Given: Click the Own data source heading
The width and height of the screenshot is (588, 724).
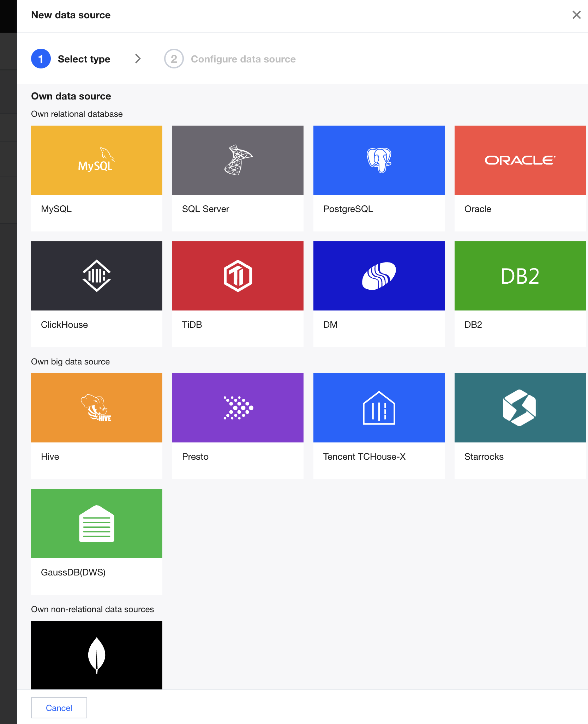Looking at the screenshot, I should [71, 96].
